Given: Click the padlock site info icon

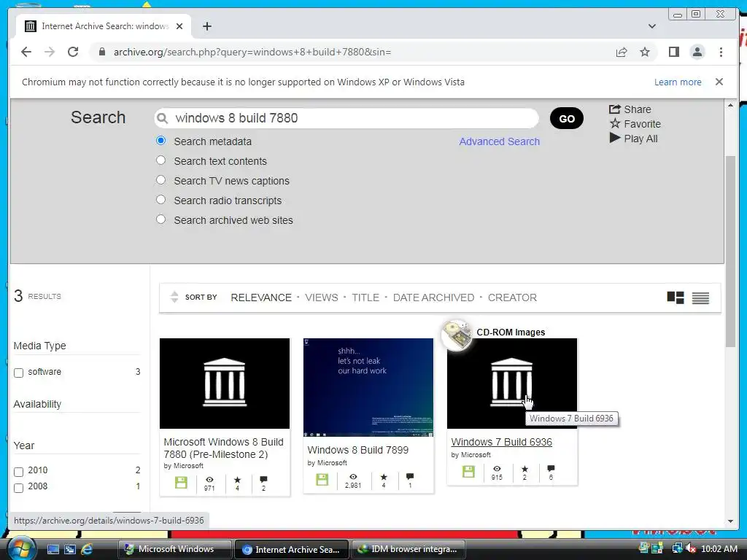Looking at the screenshot, I should tap(102, 52).
